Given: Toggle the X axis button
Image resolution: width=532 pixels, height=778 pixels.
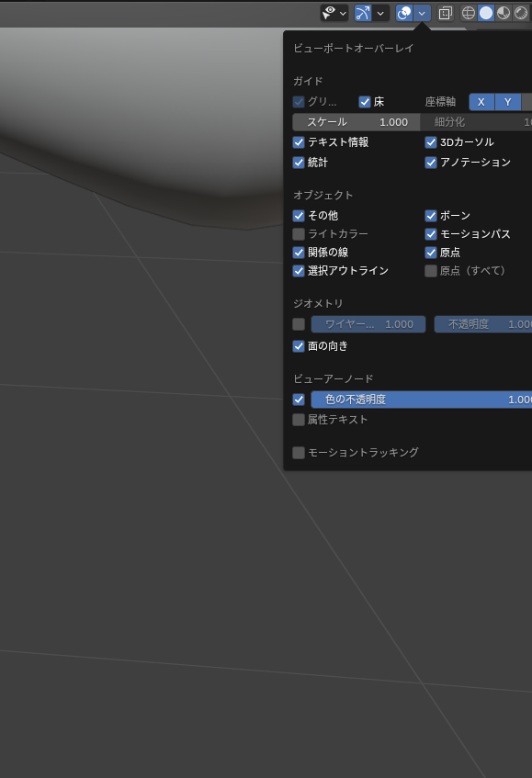Looking at the screenshot, I should coord(481,102).
